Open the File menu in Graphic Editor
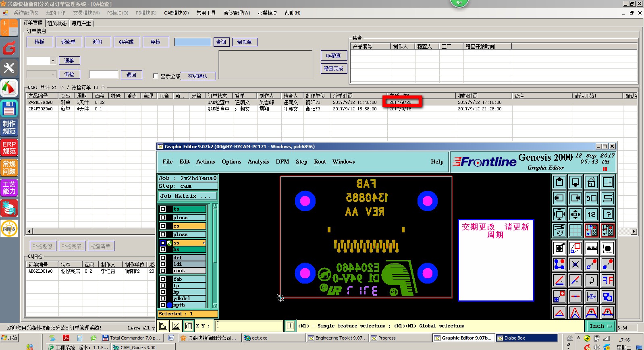Screen dimensions: 644x350 coord(168,162)
